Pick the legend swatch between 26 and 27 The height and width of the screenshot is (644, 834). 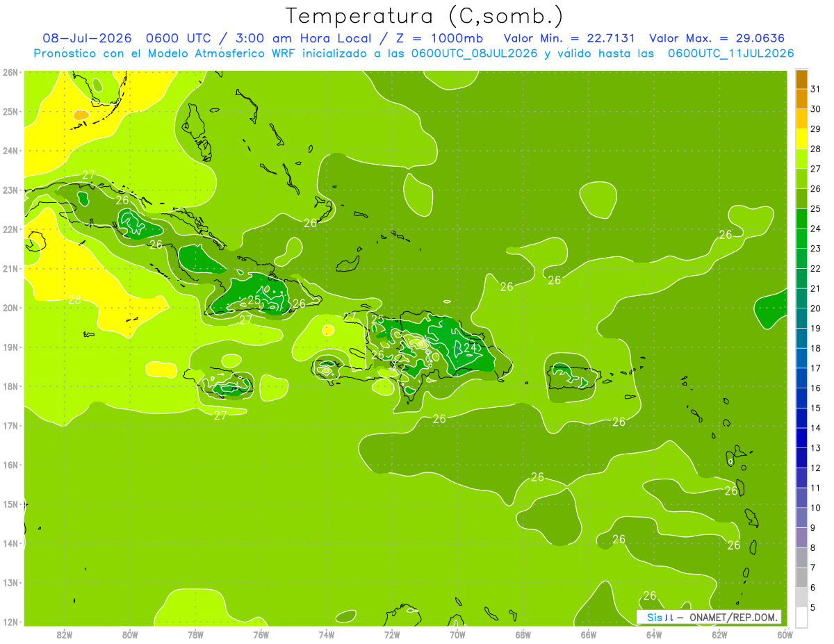click(x=801, y=179)
